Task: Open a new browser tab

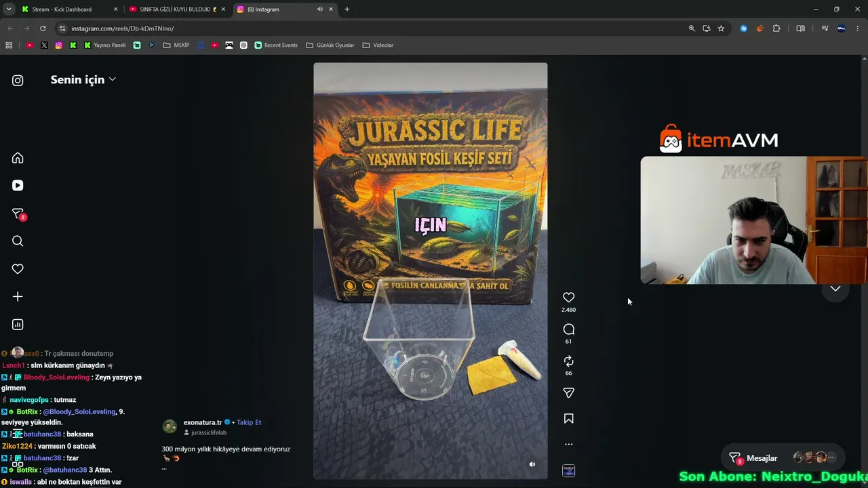Action: (347, 9)
